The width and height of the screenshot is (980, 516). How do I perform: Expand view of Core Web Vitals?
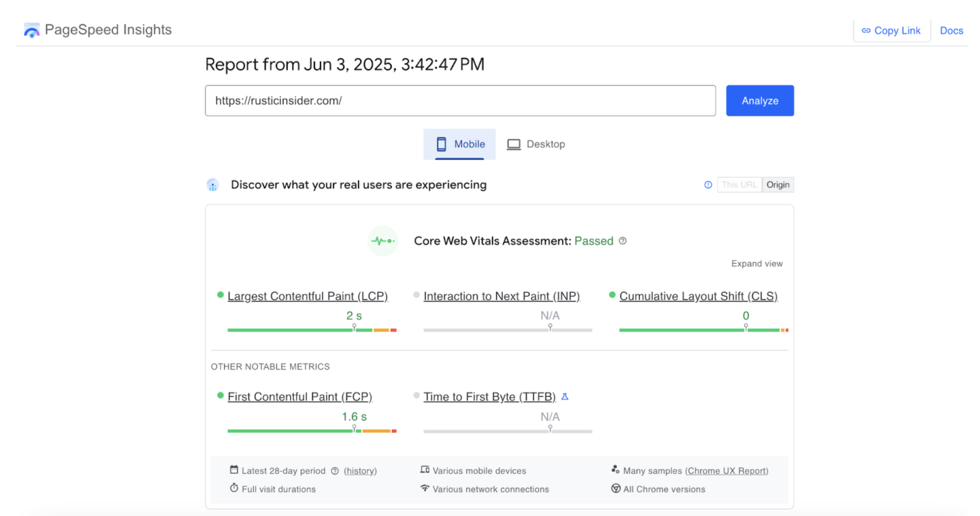(757, 263)
